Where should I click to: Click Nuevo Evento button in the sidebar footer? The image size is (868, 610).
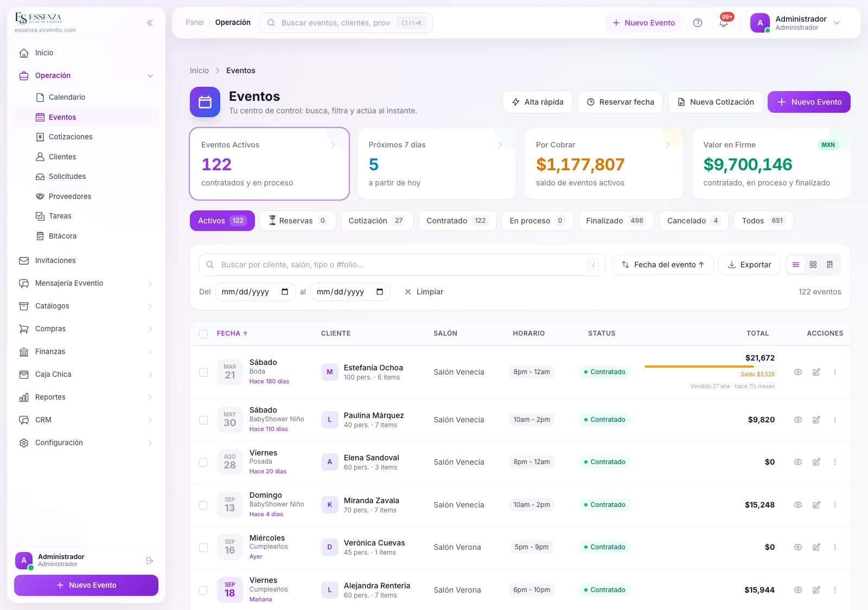coord(86,585)
